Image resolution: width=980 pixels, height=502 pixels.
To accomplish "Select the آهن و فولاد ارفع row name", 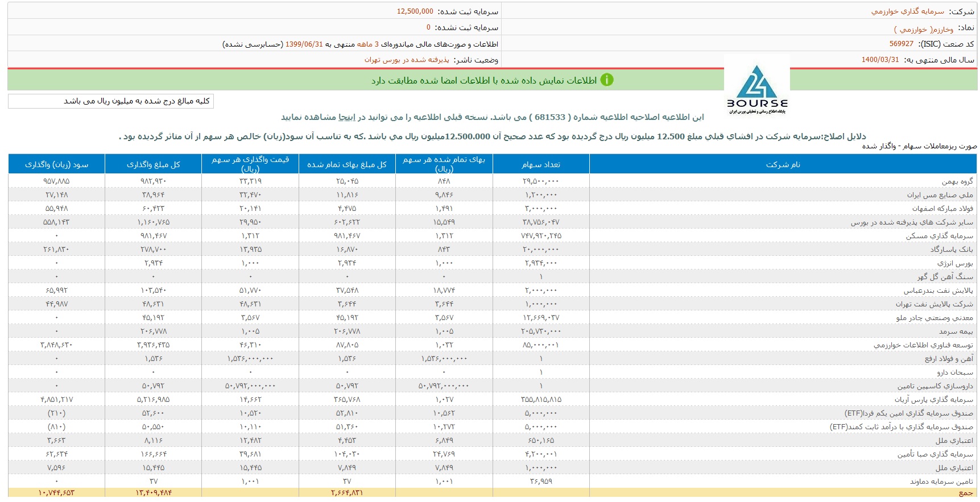I will pyautogui.click(x=949, y=359).
